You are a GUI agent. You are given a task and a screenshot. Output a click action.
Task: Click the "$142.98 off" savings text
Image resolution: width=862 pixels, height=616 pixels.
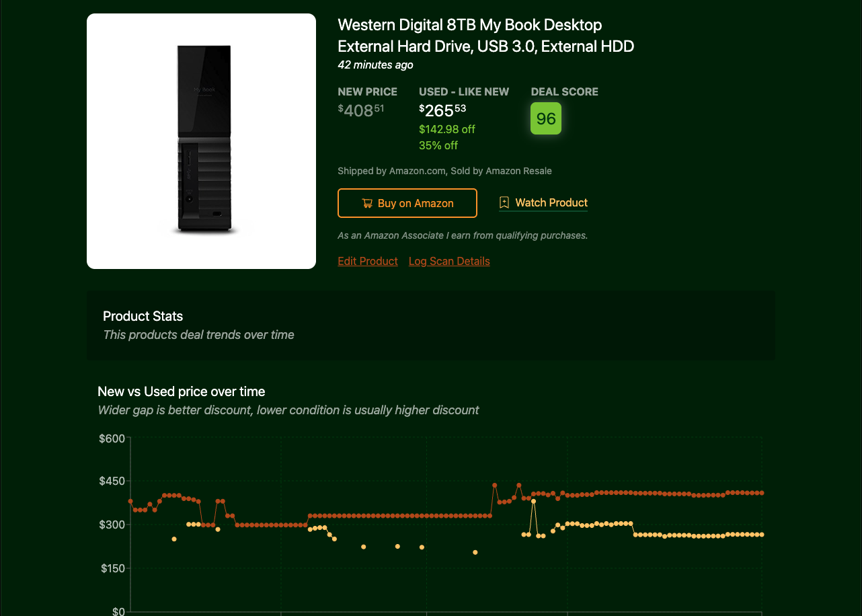point(447,129)
